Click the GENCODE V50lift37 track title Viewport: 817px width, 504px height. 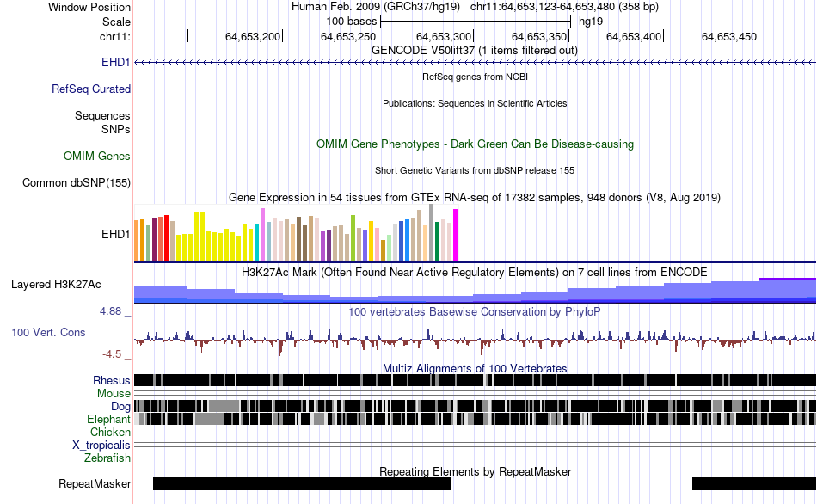pyautogui.click(x=475, y=51)
